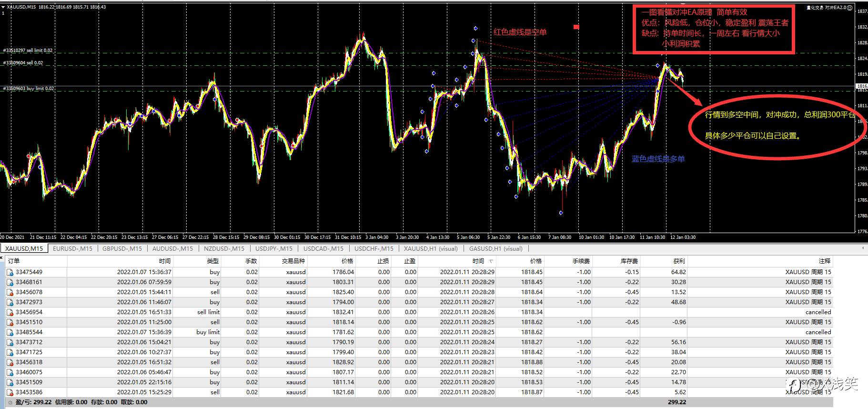This screenshot has width=868, height=409.
Task: Switch to USDCHF-,M15 chart tab
Action: pyautogui.click(x=374, y=248)
